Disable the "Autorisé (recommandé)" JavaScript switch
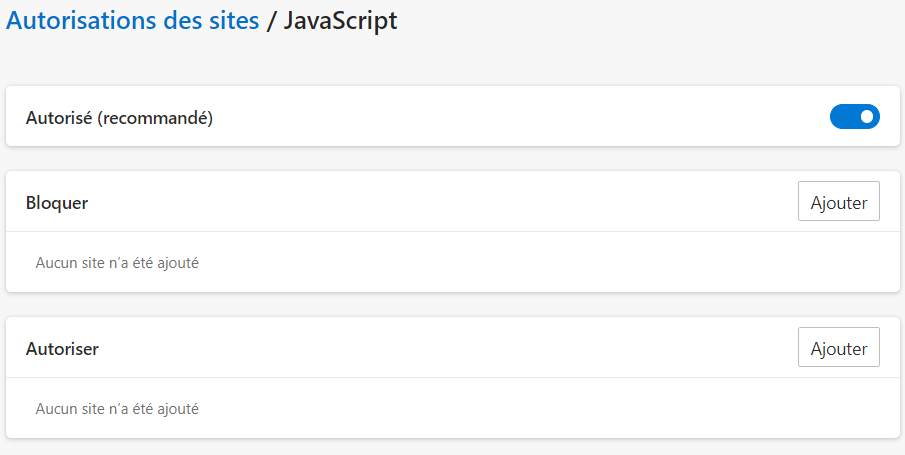Screen dimensions: 905x455 (854, 117)
